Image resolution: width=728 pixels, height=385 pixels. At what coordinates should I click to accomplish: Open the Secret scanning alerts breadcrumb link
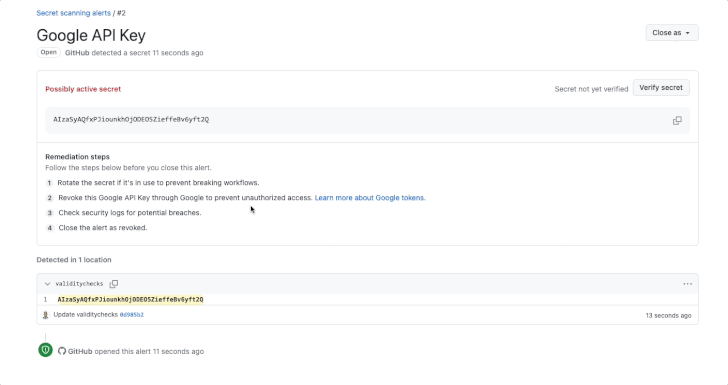click(x=73, y=13)
